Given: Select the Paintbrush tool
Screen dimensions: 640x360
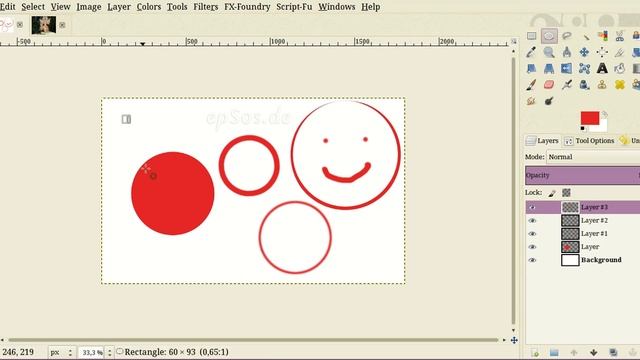Looking at the screenshot, I should click(x=531, y=85).
